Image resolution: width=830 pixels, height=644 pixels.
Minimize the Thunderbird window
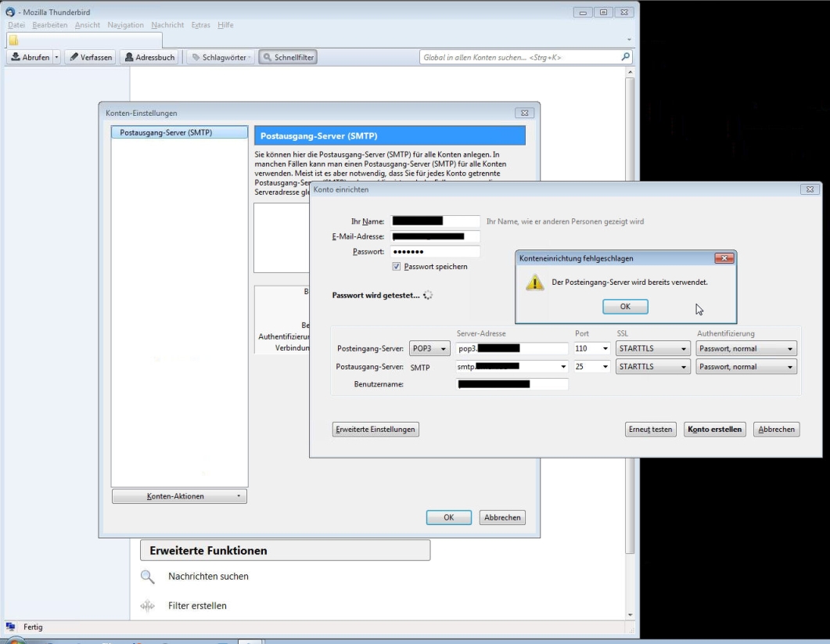coord(583,13)
